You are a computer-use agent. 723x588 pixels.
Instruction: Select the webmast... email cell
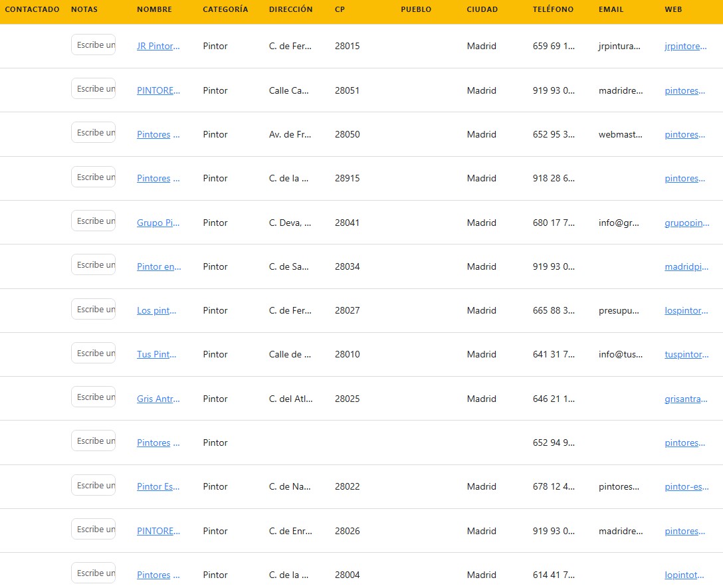click(621, 134)
